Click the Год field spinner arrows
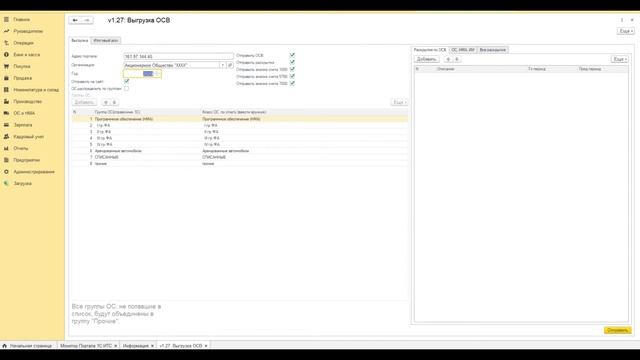The height and width of the screenshot is (360, 640). tap(157, 73)
